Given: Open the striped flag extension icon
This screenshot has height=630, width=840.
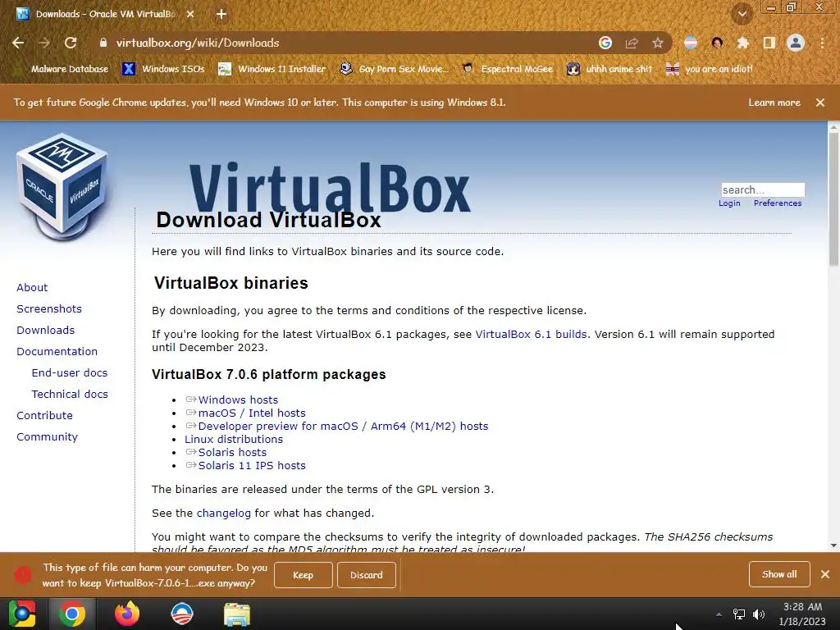Looking at the screenshot, I should (x=691, y=43).
